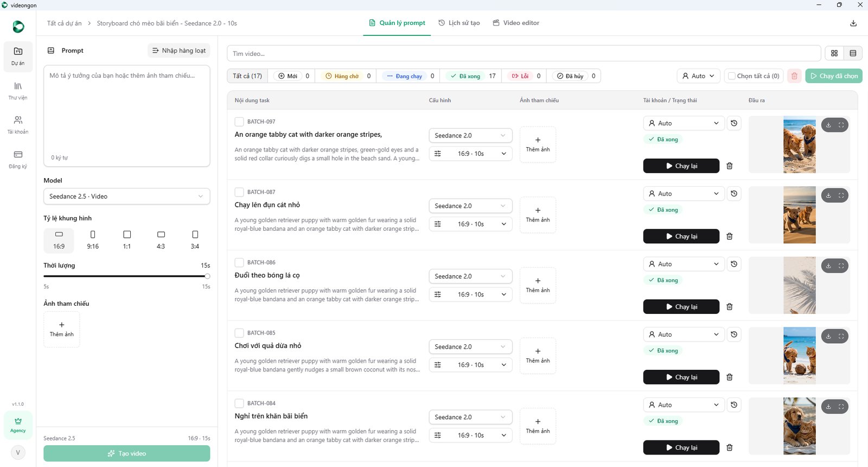
Task: Expand BATCH-086 output to fullscreen
Action: (841, 266)
